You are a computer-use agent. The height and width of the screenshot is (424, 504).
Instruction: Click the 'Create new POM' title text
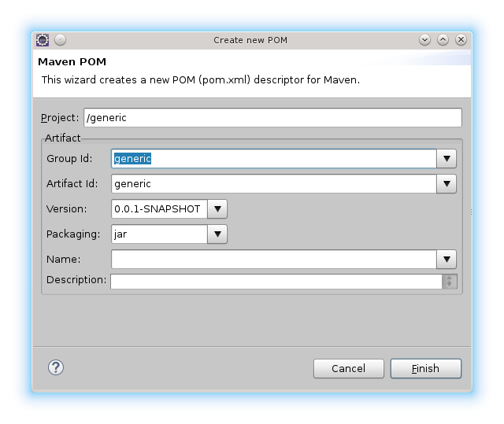pos(250,40)
